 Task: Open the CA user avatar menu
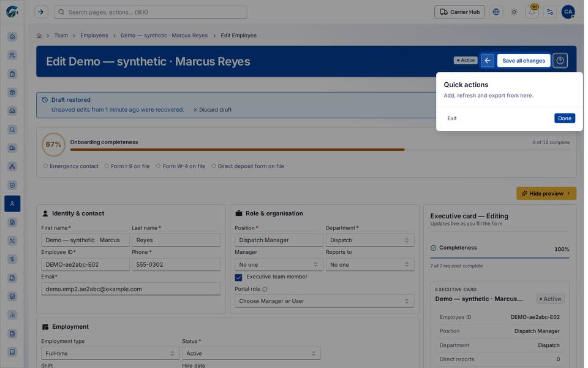pos(568,12)
